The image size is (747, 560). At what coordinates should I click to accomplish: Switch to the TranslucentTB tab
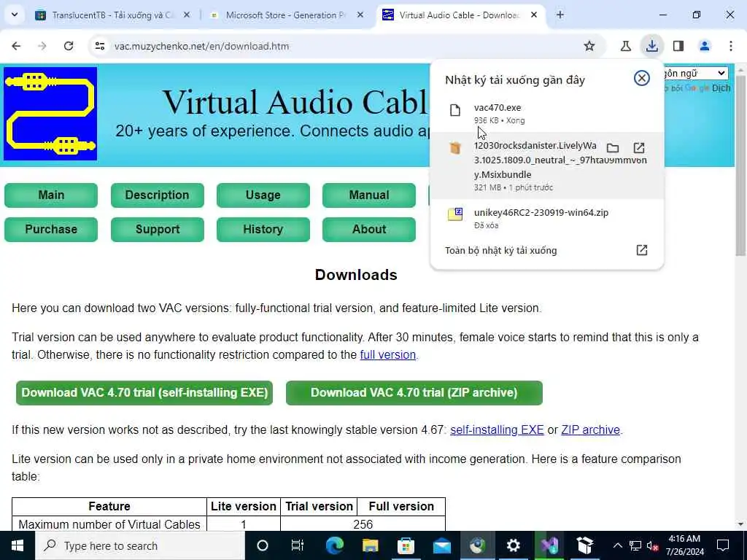[113, 15]
